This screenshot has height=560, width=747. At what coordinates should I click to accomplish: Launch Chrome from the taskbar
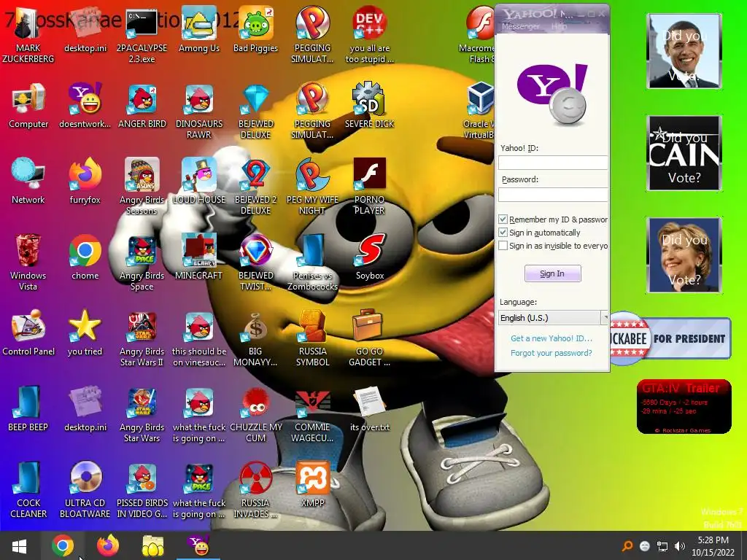point(63,545)
